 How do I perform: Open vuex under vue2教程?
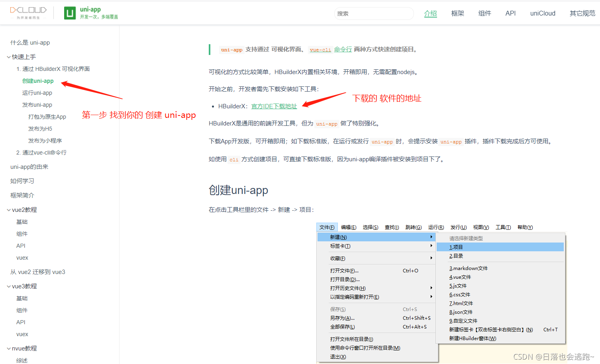pos(22,258)
